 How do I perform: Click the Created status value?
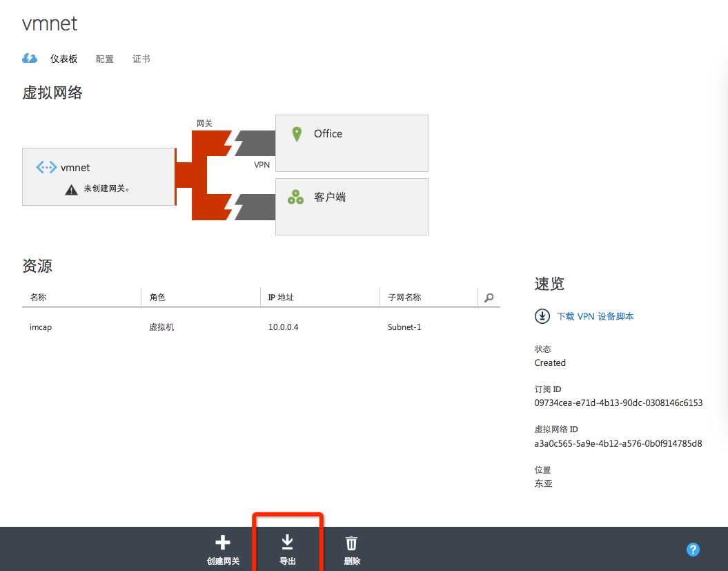pyautogui.click(x=550, y=363)
